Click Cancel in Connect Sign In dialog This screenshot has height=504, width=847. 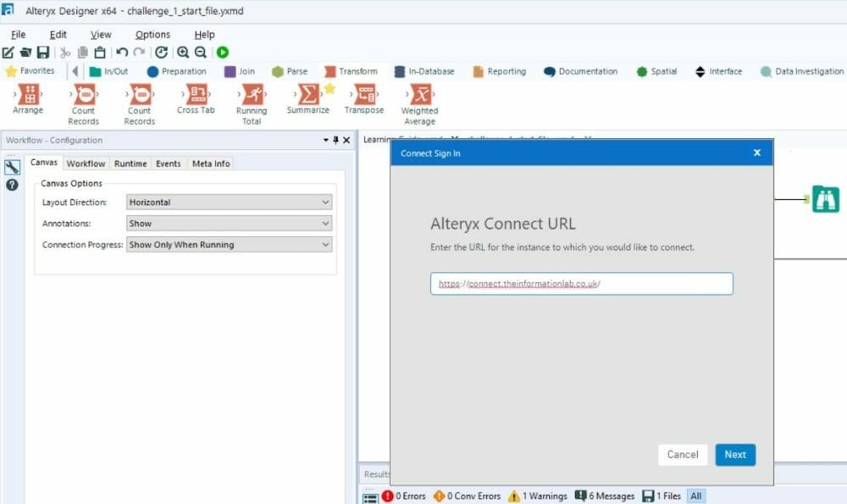point(683,455)
